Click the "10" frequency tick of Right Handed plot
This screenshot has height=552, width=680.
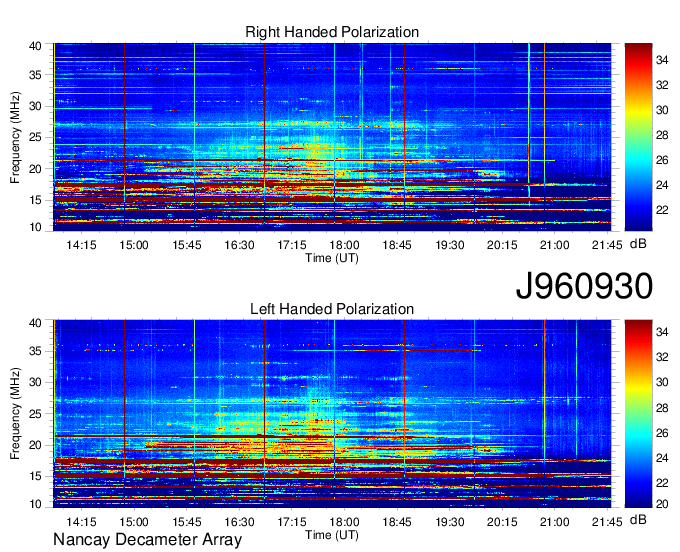point(35,227)
